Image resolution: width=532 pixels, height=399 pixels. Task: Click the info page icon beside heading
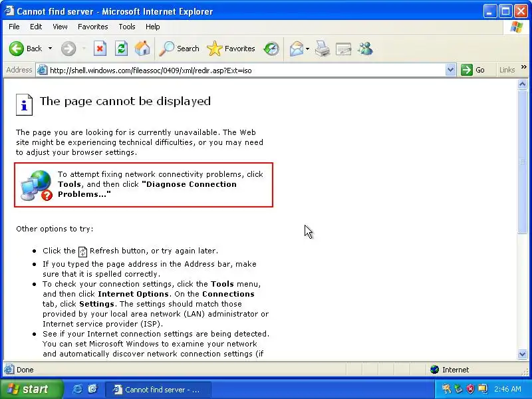click(x=24, y=105)
